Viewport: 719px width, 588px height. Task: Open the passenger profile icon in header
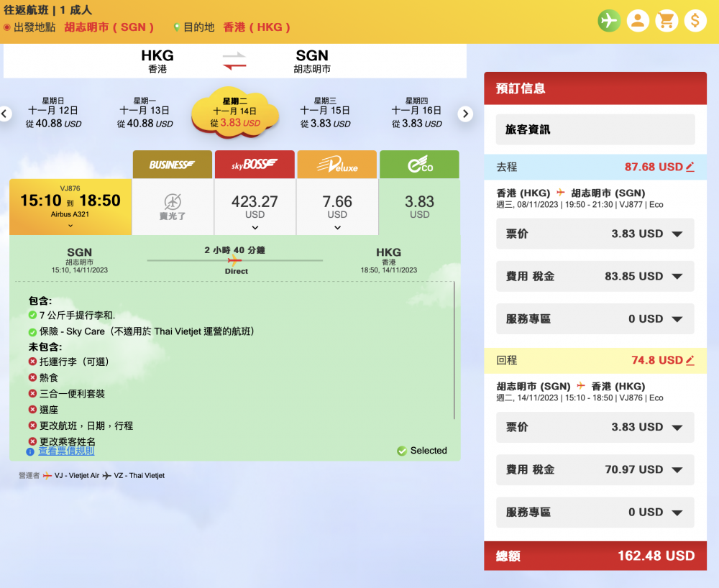tap(638, 21)
